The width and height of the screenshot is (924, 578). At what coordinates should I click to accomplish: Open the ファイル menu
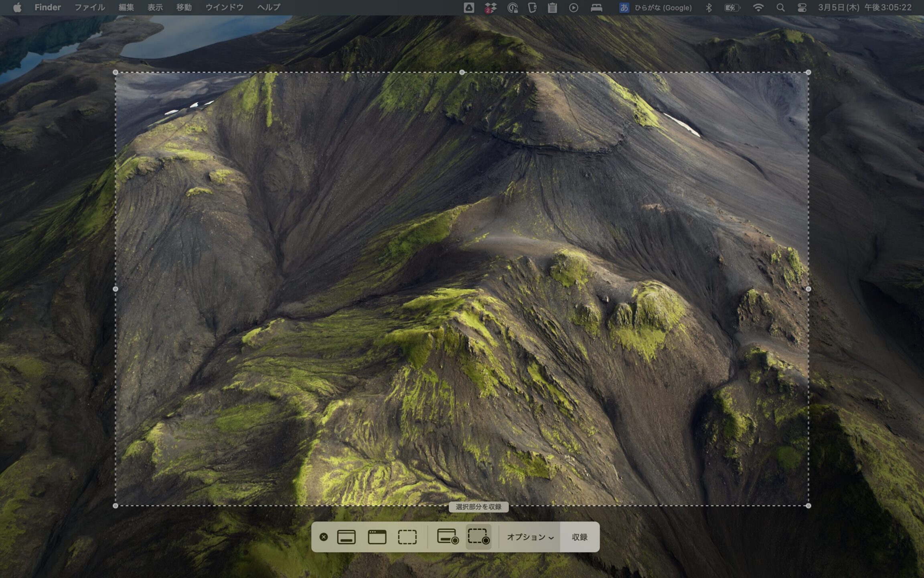pos(89,8)
